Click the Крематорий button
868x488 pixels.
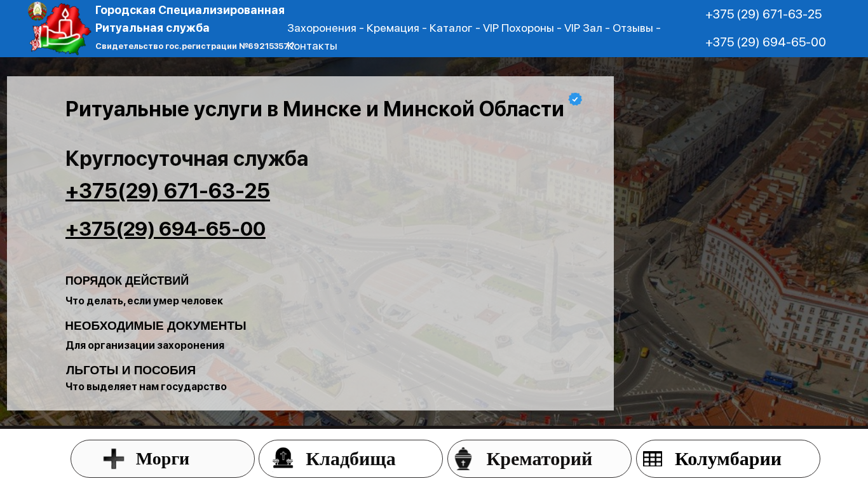click(x=539, y=459)
